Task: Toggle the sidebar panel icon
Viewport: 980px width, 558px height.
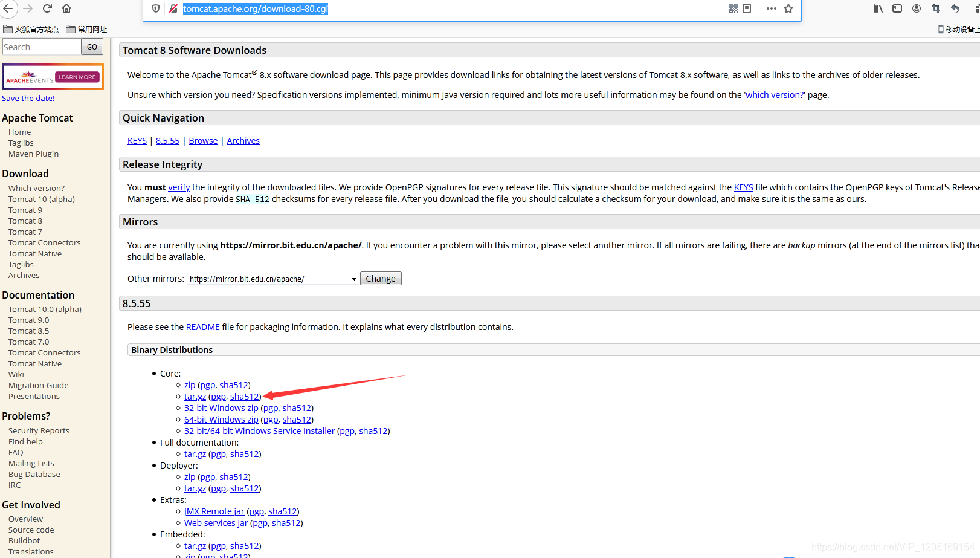Action: click(897, 8)
